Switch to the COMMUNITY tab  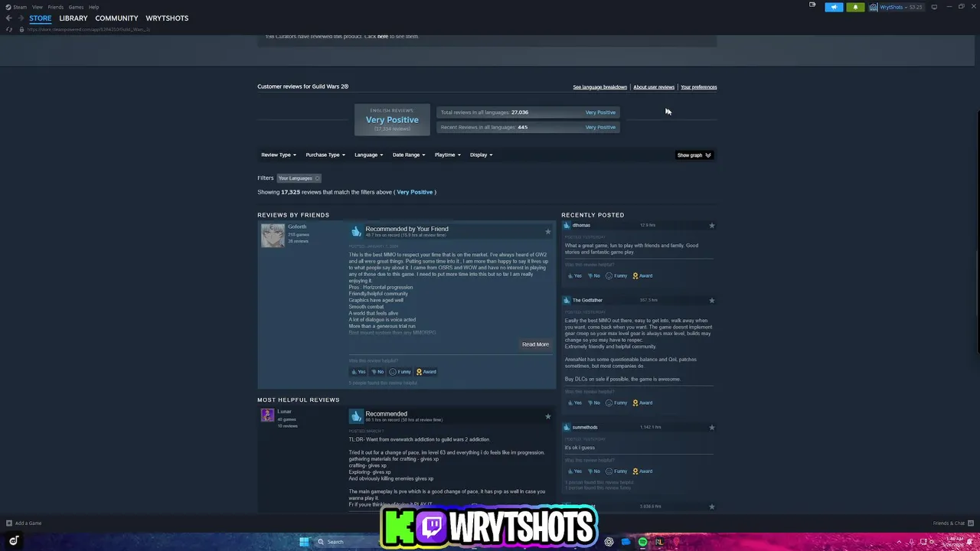click(116, 18)
